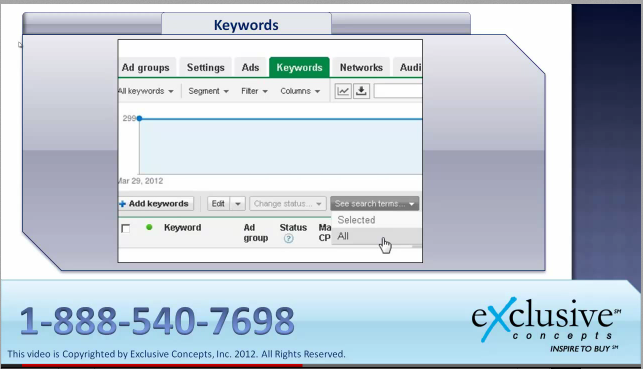Open the All keywords dropdown

(x=146, y=91)
